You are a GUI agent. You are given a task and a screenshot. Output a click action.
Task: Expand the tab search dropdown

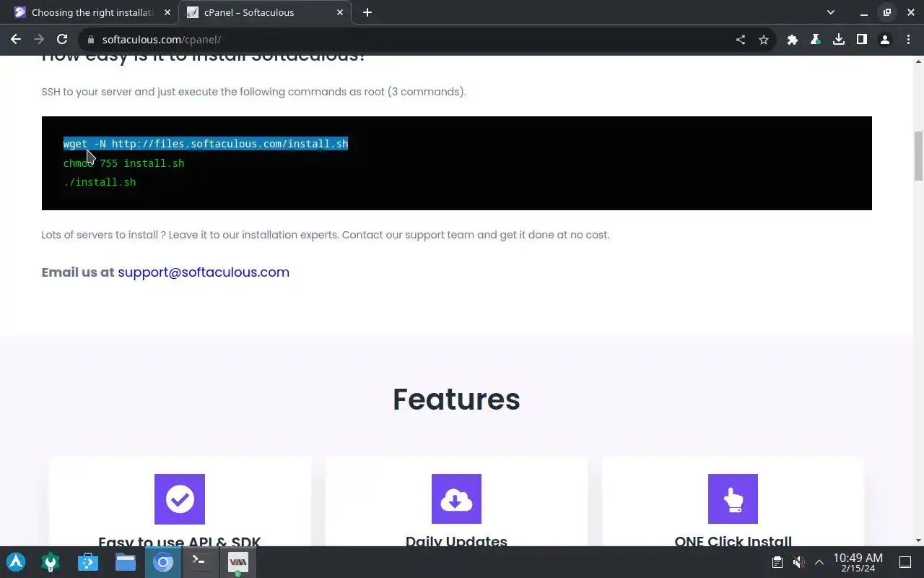pos(831,12)
